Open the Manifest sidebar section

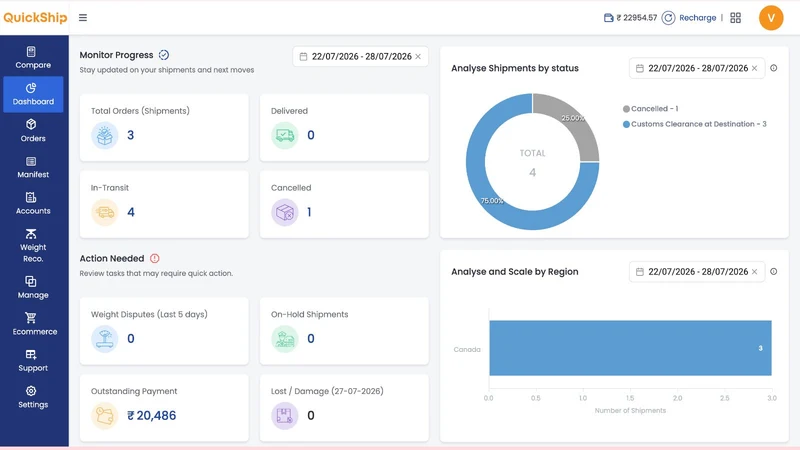coord(33,167)
